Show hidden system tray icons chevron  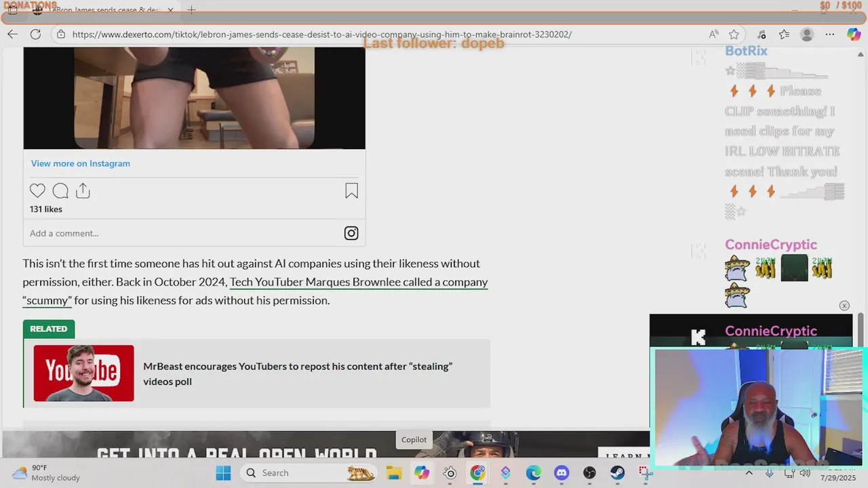[749, 473]
